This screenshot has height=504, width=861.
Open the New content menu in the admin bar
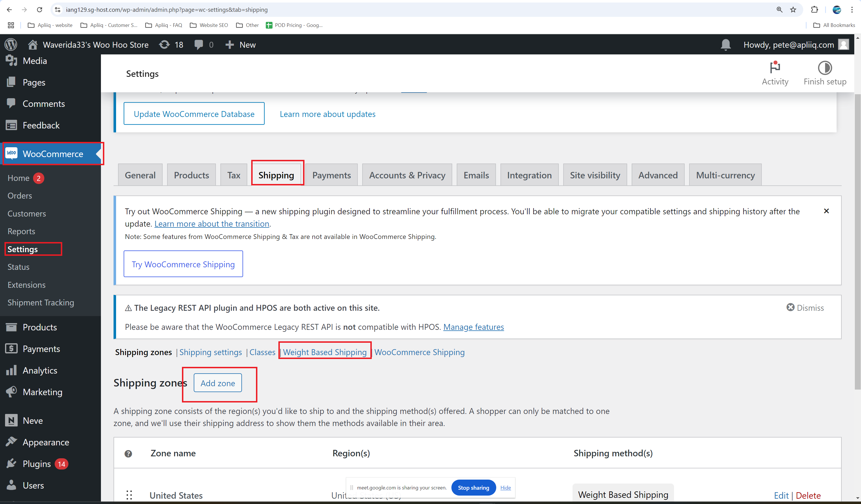pyautogui.click(x=241, y=45)
